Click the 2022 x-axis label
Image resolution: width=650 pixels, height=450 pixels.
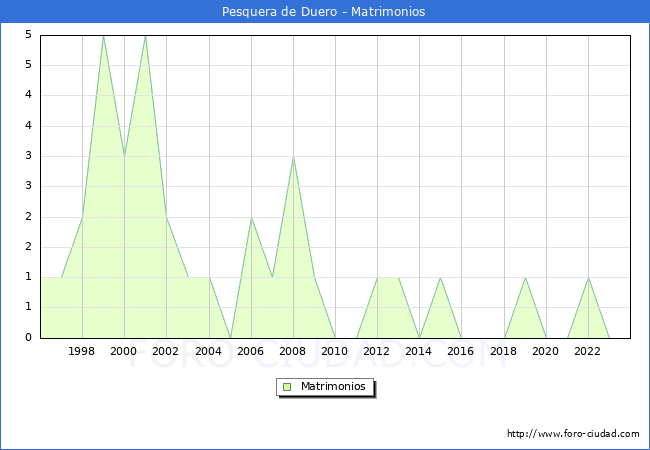pyautogui.click(x=587, y=351)
